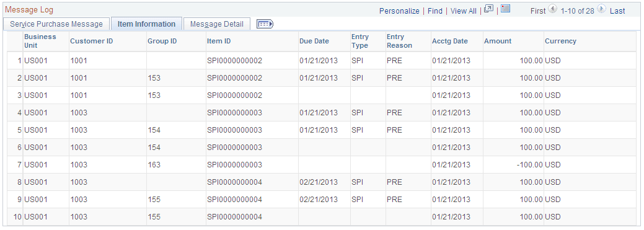The image size is (644, 230).
Task: Click the Show all columns icon
Action: pos(265,24)
